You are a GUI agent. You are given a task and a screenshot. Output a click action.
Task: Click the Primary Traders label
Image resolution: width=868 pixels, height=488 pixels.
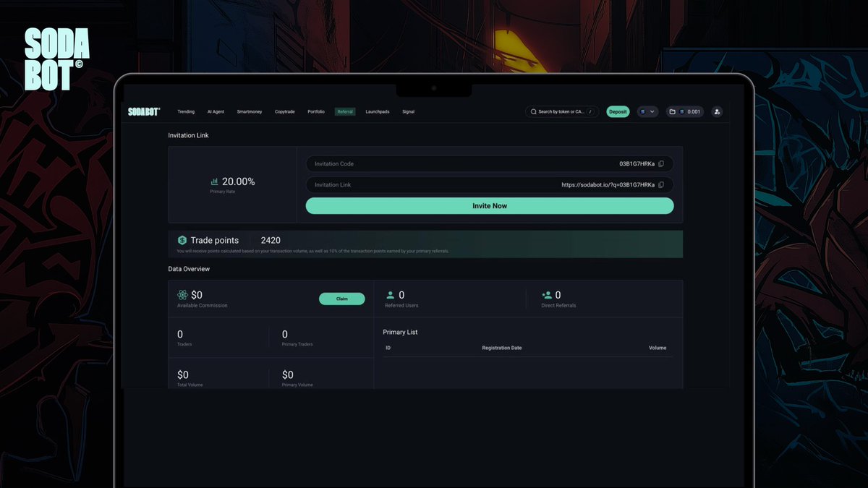click(x=297, y=344)
